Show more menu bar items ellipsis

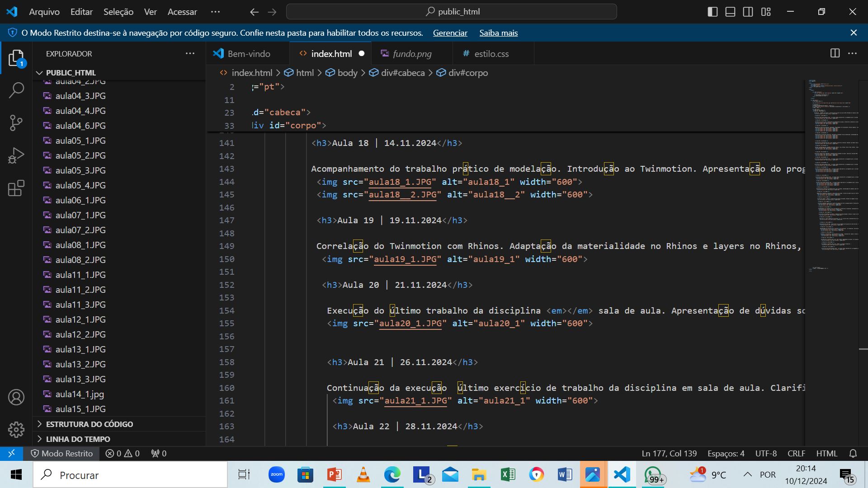(215, 12)
